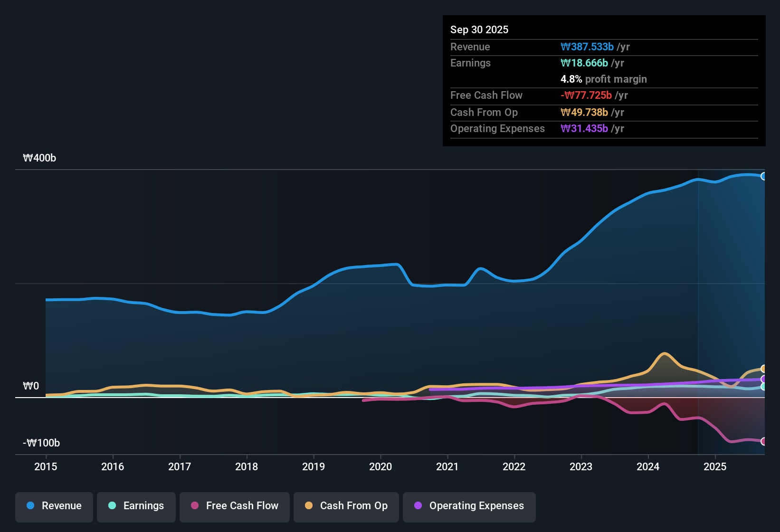The image size is (780, 532).
Task: Toggle the Earnings series off
Action: click(136, 506)
